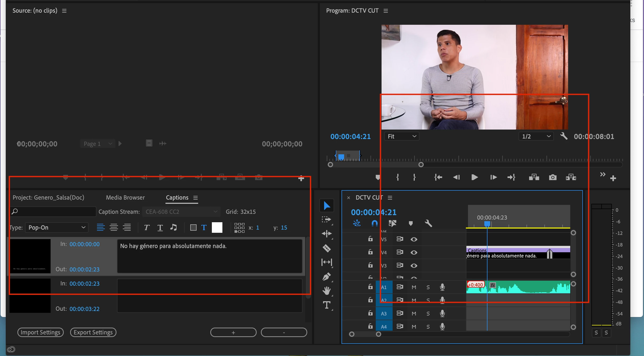Image resolution: width=644 pixels, height=356 pixels.
Task: Select the Pen tool
Action: 327,277
